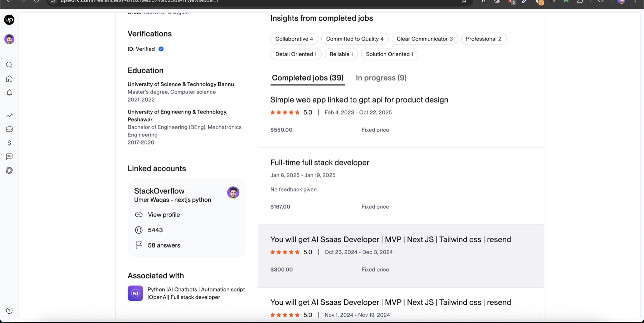Image resolution: width=644 pixels, height=323 pixels.
Task: Click the StackOverflow linked account title
Action: 159,191
